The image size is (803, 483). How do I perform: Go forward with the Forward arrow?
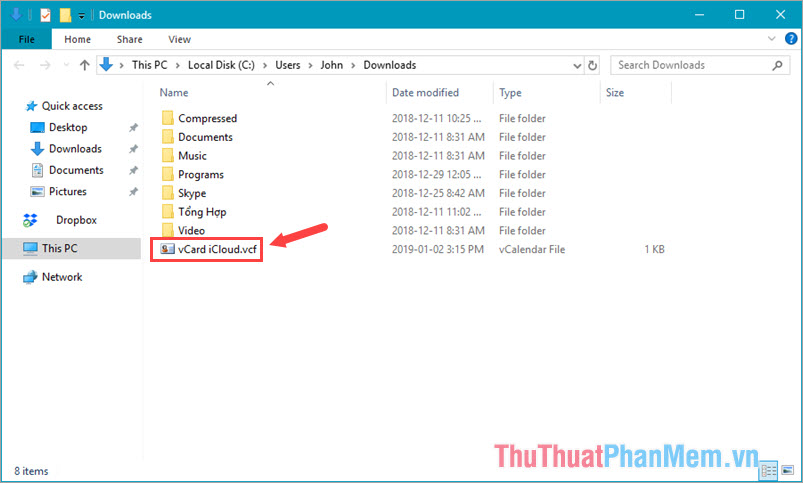[45, 65]
